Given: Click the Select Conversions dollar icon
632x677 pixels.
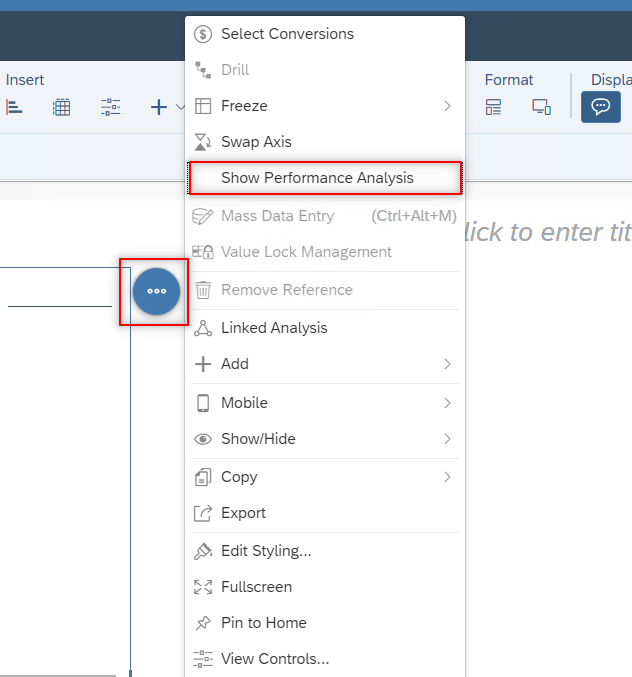Looking at the screenshot, I should 203,34.
